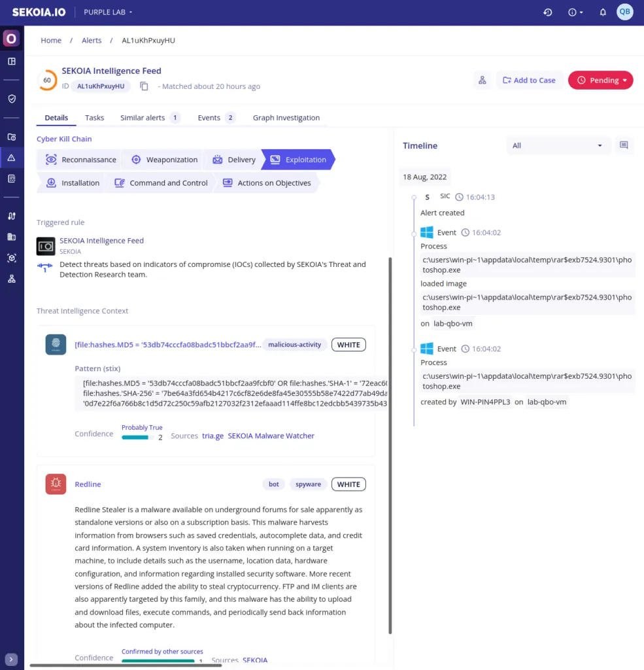644x670 pixels.
Task: Click the lab-qbo-vm host in the loaded image event
Action: [x=452, y=323]
